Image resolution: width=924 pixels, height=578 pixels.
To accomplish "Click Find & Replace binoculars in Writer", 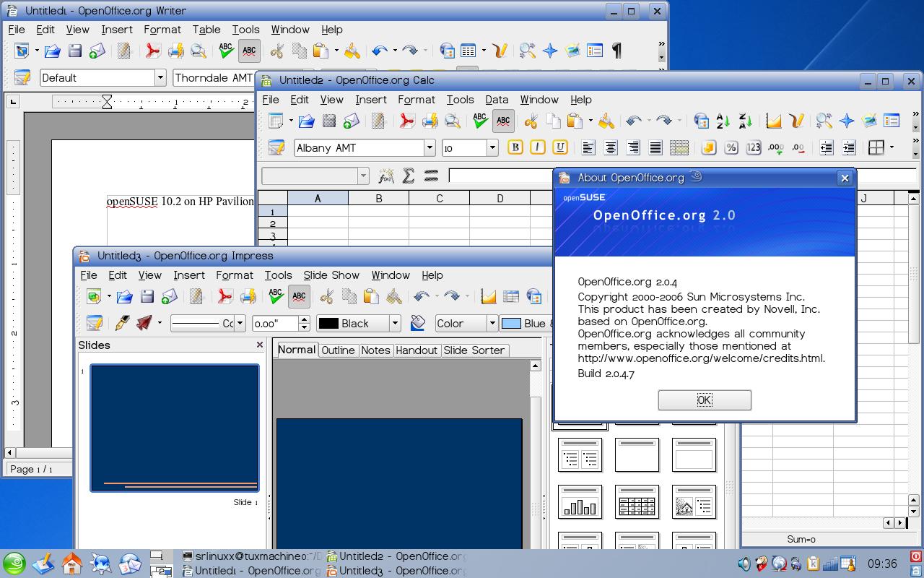I will (527, 51).
